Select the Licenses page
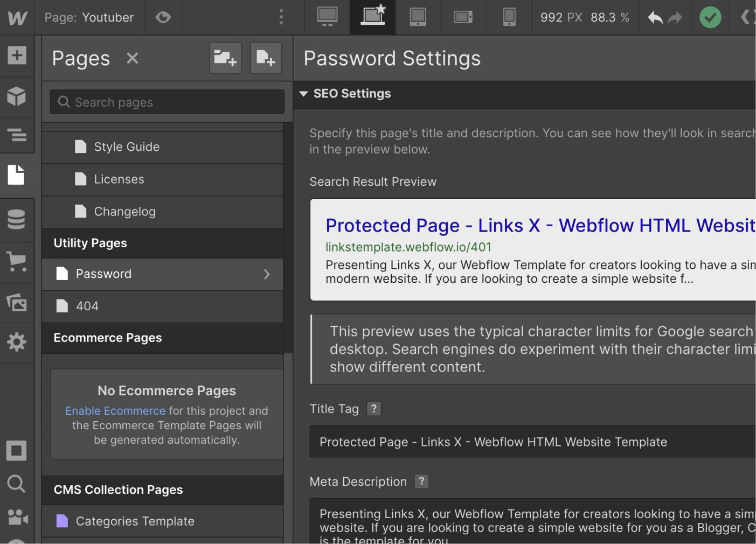 (x=162, y=179)
